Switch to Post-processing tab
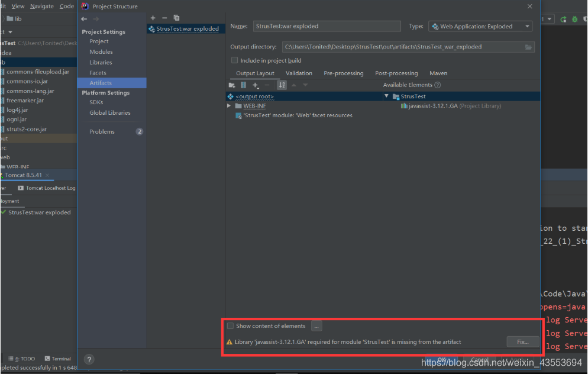 point(396,73)
